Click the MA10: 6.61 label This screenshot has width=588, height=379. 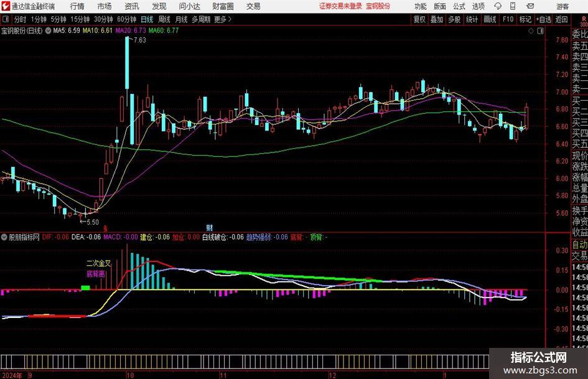click(x=98, y=30)
